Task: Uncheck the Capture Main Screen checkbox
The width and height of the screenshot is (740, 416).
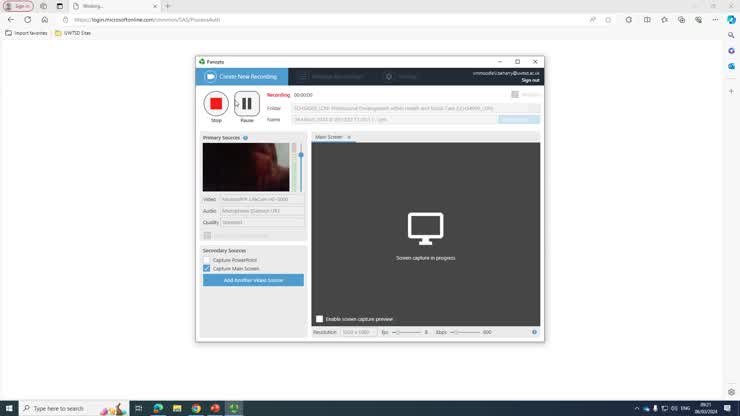Action: 207,268
